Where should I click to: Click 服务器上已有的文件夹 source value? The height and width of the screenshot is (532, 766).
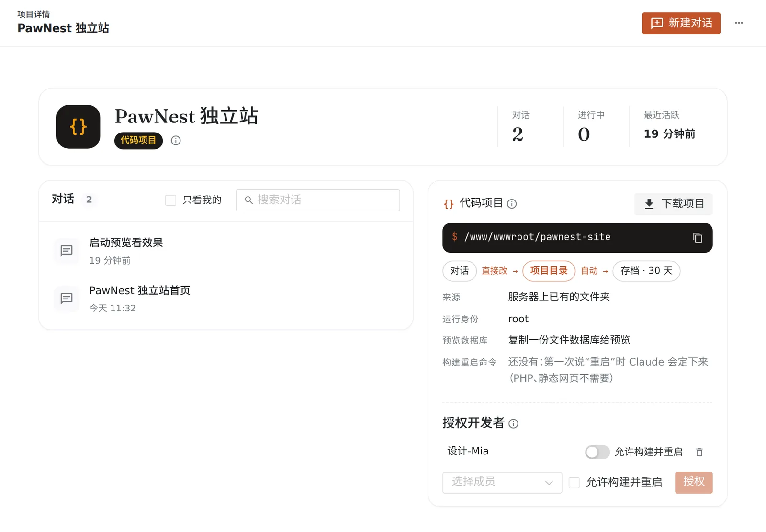(x=559, y=297)
